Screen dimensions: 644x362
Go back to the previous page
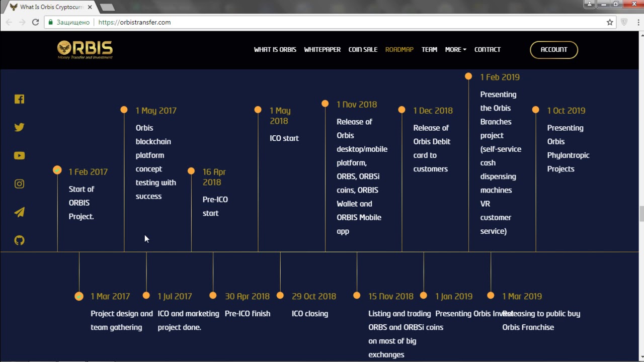coord(9,22)
